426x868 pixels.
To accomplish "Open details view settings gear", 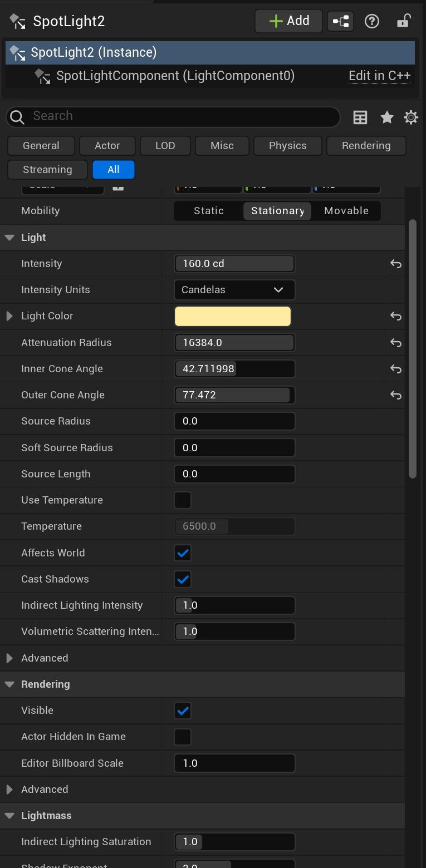I will tap(411, 117).
